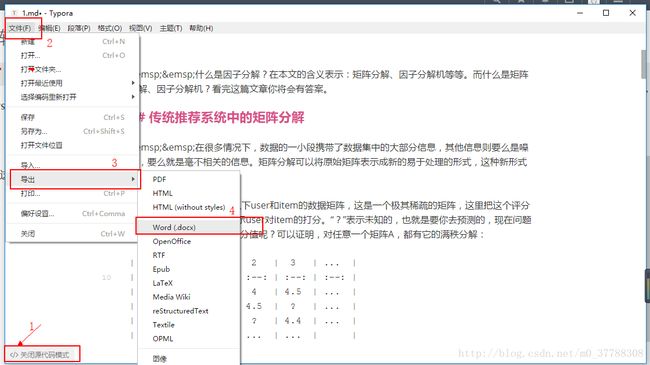This screenshot has width=650, height=365.
Task: Expand the 选择编码重新打开 submenu
Action: point(73,97)
